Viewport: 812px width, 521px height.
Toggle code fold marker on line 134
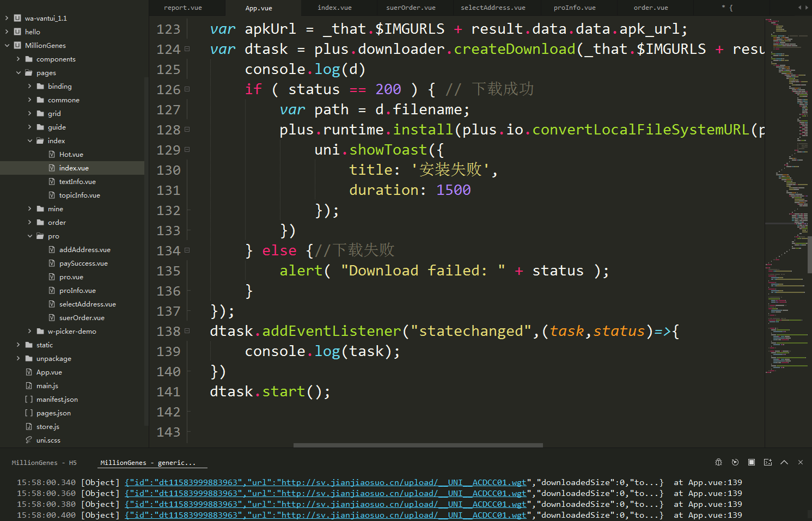tap(187, 250)
